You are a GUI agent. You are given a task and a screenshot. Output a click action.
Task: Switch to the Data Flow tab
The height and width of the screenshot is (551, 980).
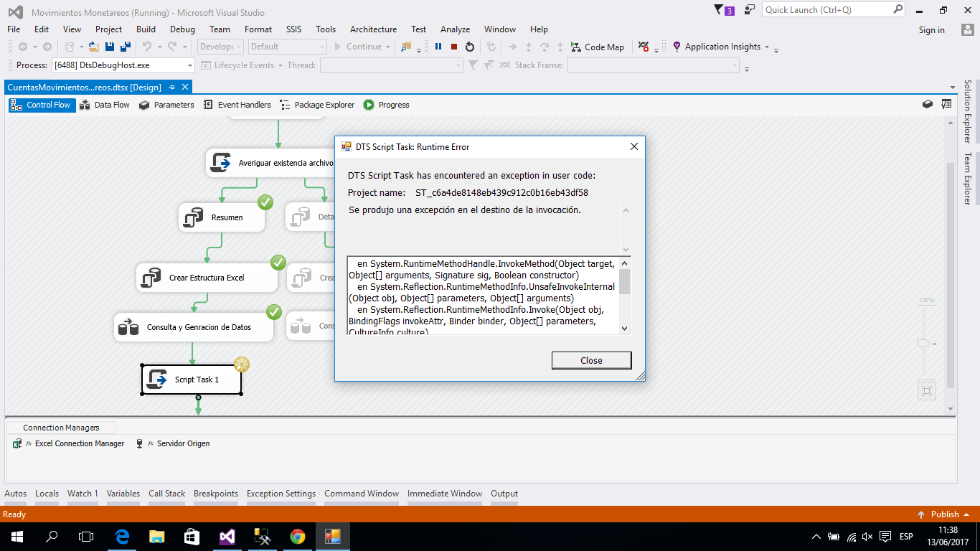(x=107, y=104)
